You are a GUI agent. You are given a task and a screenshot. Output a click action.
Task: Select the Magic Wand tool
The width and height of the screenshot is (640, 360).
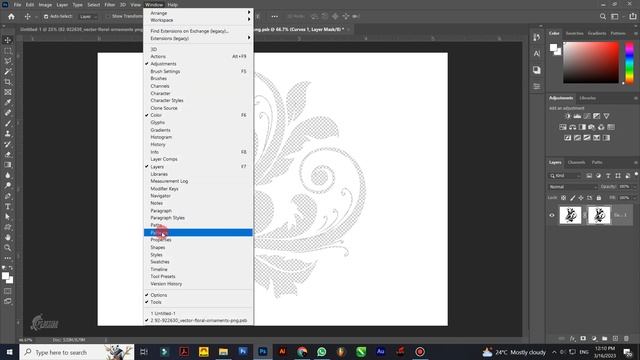pos(8,71)
